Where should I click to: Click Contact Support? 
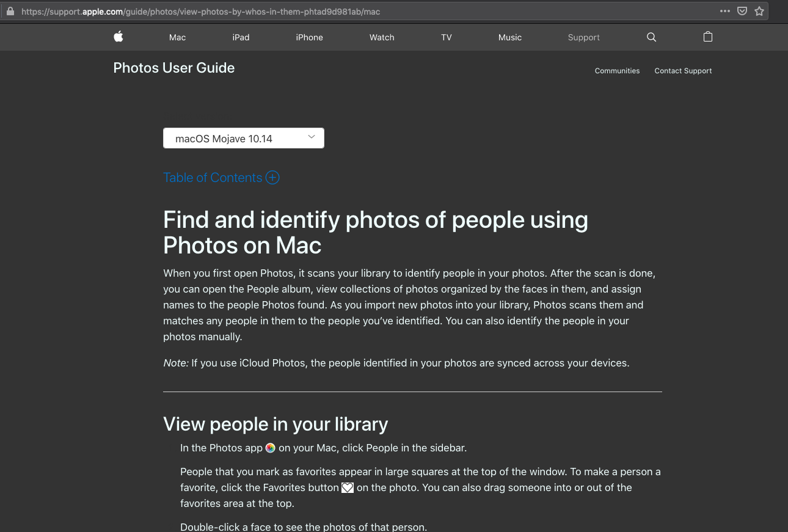click(x=683, y=71)
